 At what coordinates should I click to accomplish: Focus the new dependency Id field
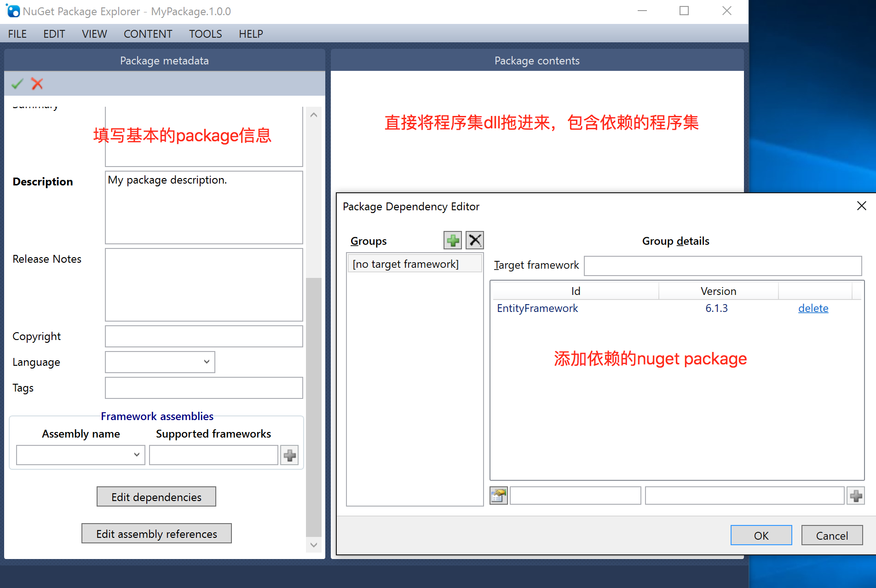(x=575, y=496)
